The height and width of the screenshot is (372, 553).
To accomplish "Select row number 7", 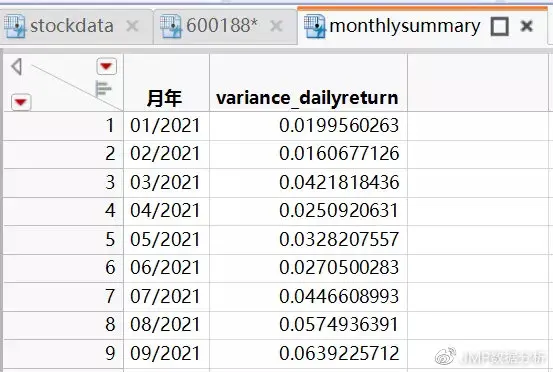I will 63,297.
